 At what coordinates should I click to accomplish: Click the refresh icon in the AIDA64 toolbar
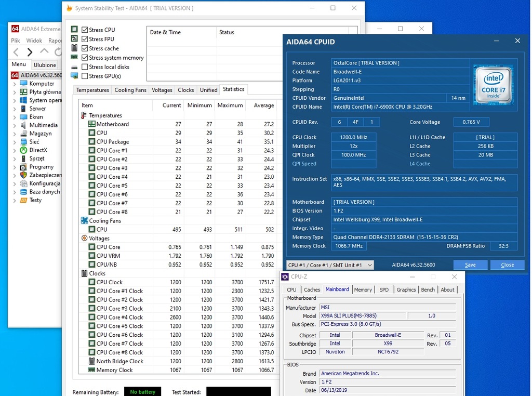(x=57, y=51)
